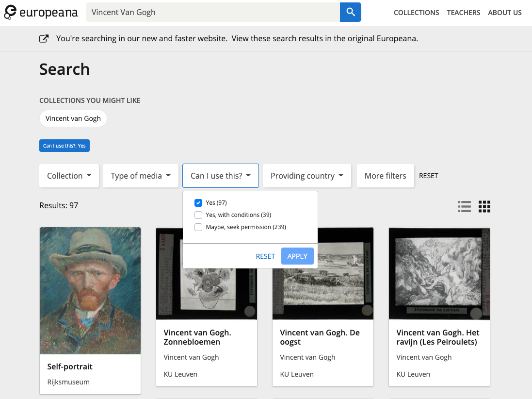Click the search field containing Vincent Van Gogh

pos(212,13)
